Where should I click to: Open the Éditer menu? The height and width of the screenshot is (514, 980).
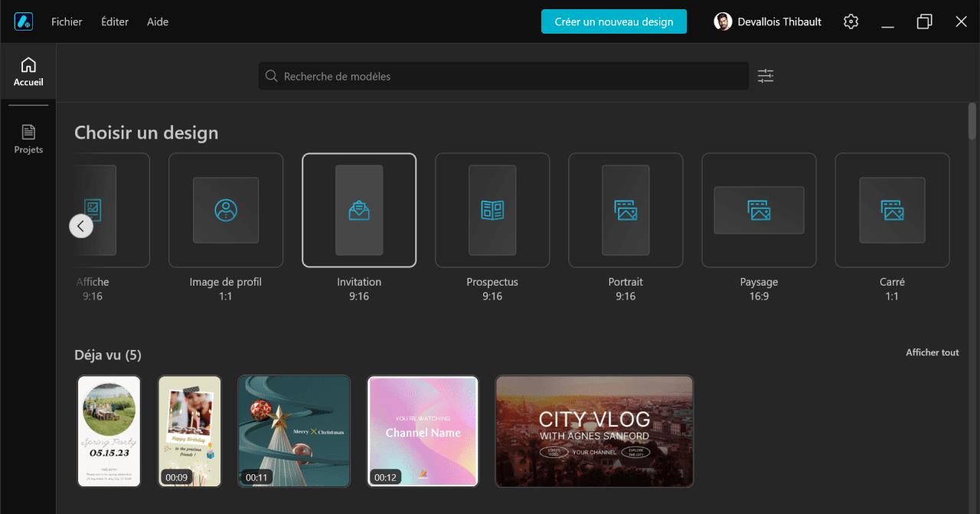pos(115,21)
